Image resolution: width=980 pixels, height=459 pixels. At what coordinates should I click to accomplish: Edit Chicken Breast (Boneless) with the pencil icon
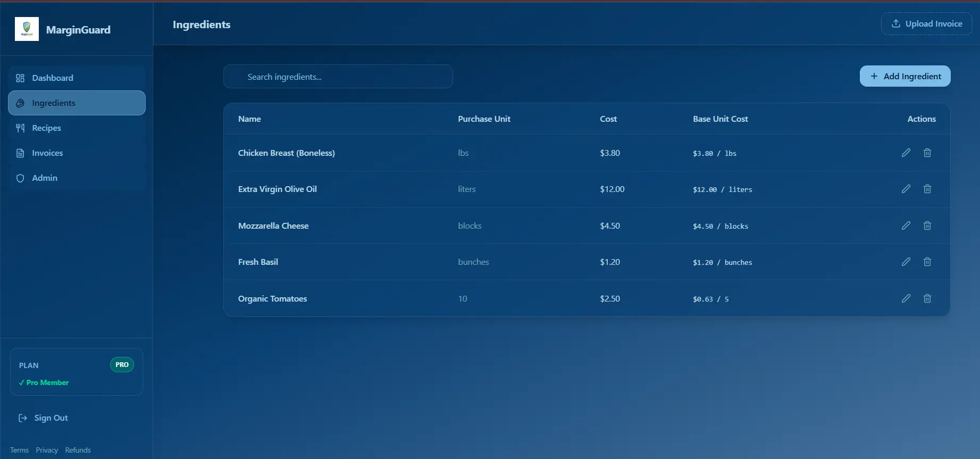(906, 153)
